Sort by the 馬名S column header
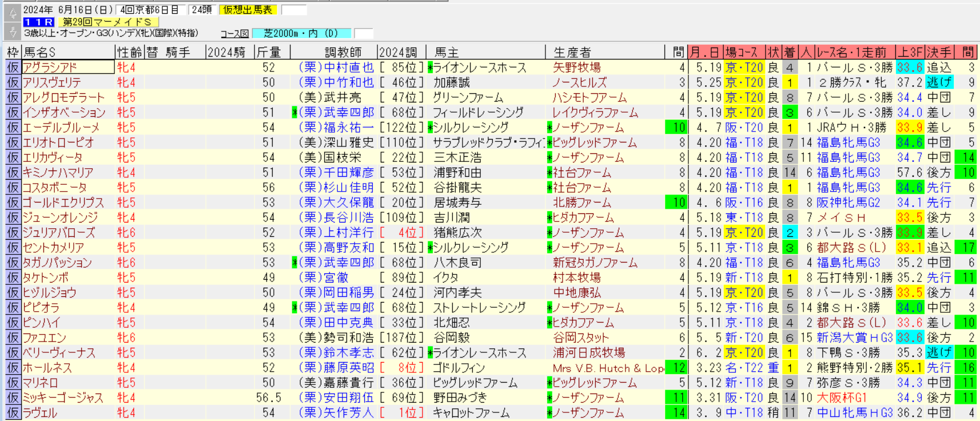980x421 pixels. (x=68, y=52)
